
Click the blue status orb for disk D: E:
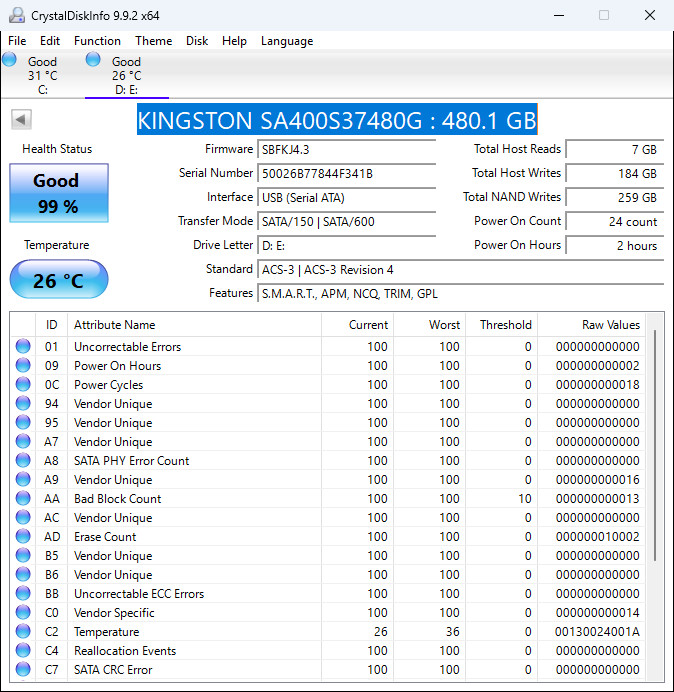click(x=93, y=59)
